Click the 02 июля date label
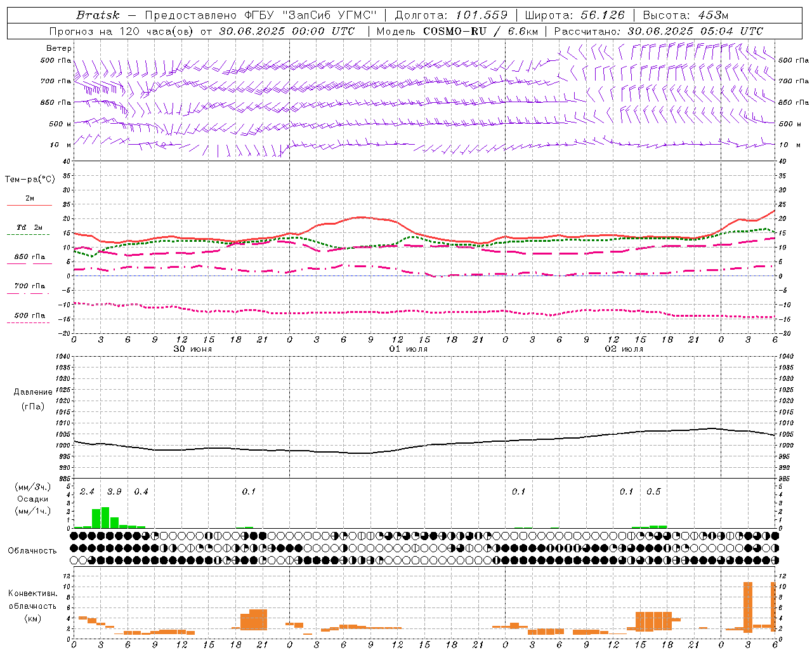 coord(624,349)
